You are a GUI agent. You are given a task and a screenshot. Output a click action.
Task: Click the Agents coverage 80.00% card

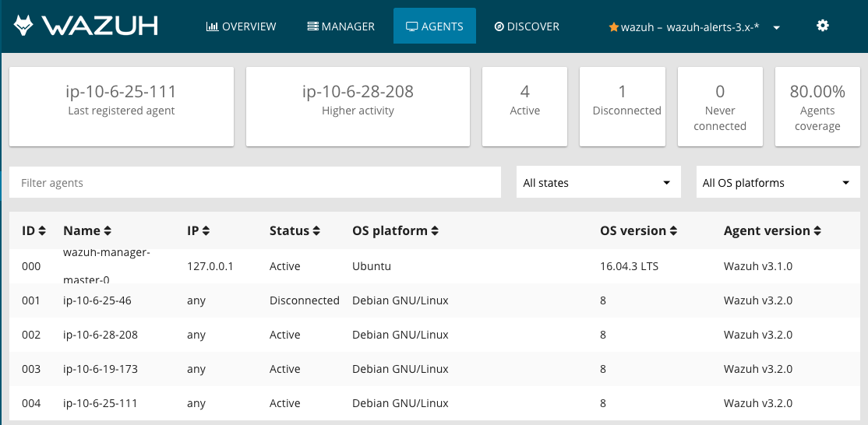tap(817, 107)
